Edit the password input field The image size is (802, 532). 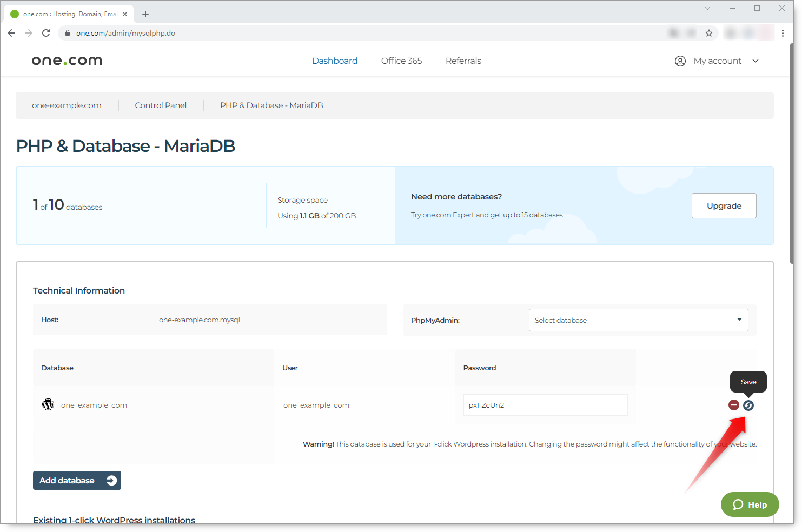click(x=545, y=404)
